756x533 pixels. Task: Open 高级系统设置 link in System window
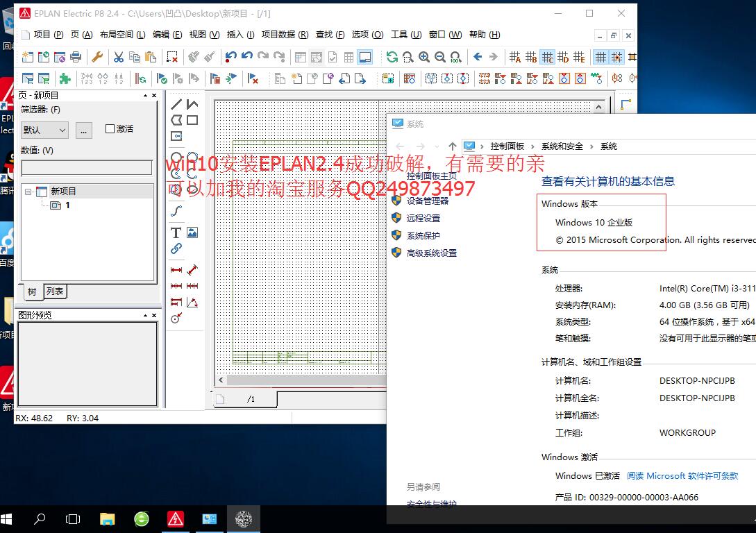[x=432, y=253]
